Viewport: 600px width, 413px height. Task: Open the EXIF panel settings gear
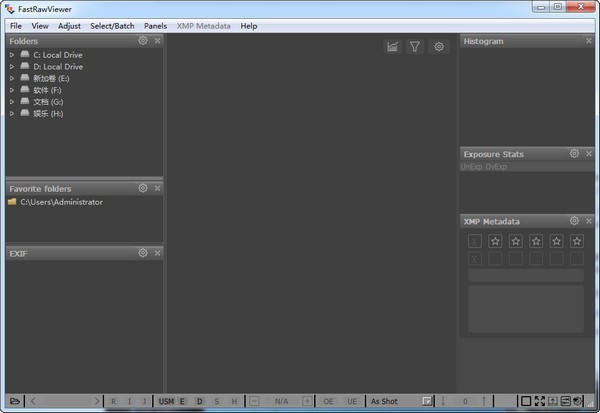[x=143, y=253]
